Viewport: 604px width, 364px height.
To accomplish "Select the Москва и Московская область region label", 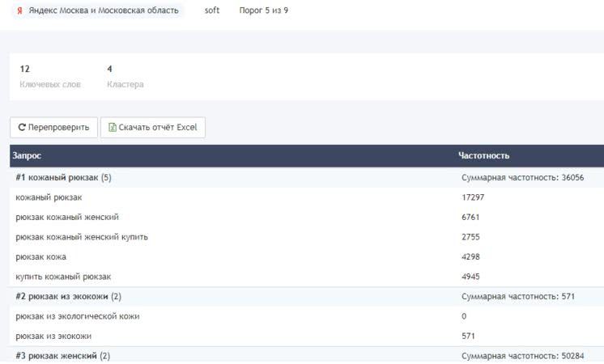I will (104, 11).
